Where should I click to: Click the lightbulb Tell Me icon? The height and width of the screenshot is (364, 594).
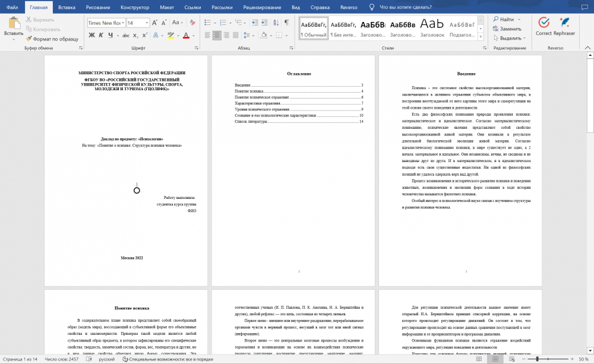(x=372, y=7)
